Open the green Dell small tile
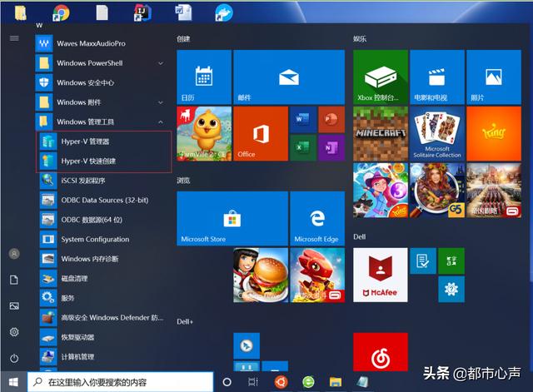 (451, 261)
